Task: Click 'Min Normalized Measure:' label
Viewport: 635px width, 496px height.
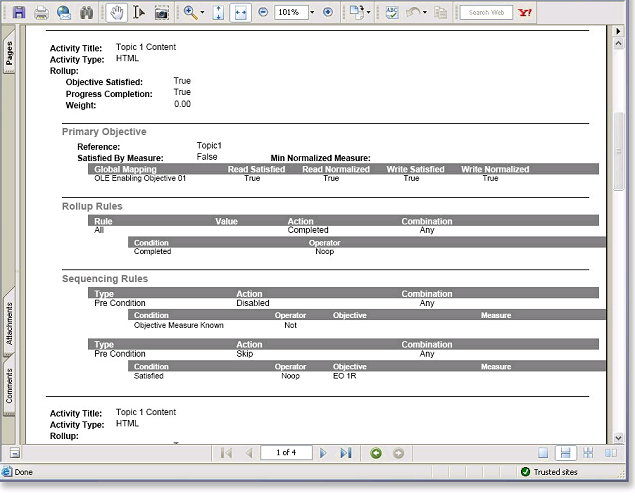Action: click(320, 158)
